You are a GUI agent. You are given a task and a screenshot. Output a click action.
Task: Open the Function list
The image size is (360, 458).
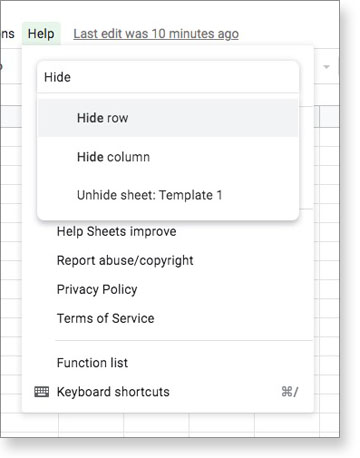pyautogui.click(x=92, y=363)
